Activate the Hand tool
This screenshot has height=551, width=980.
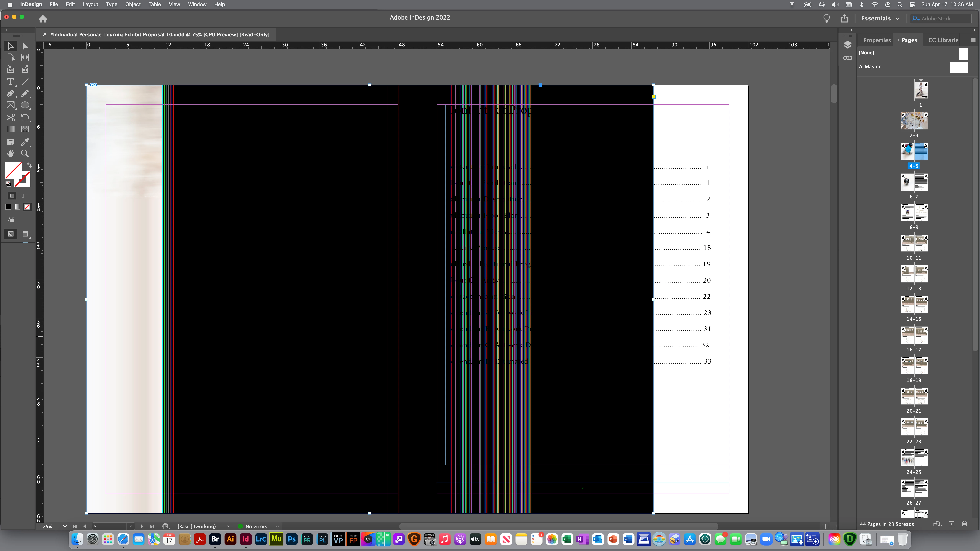click(x=10, y=154)
